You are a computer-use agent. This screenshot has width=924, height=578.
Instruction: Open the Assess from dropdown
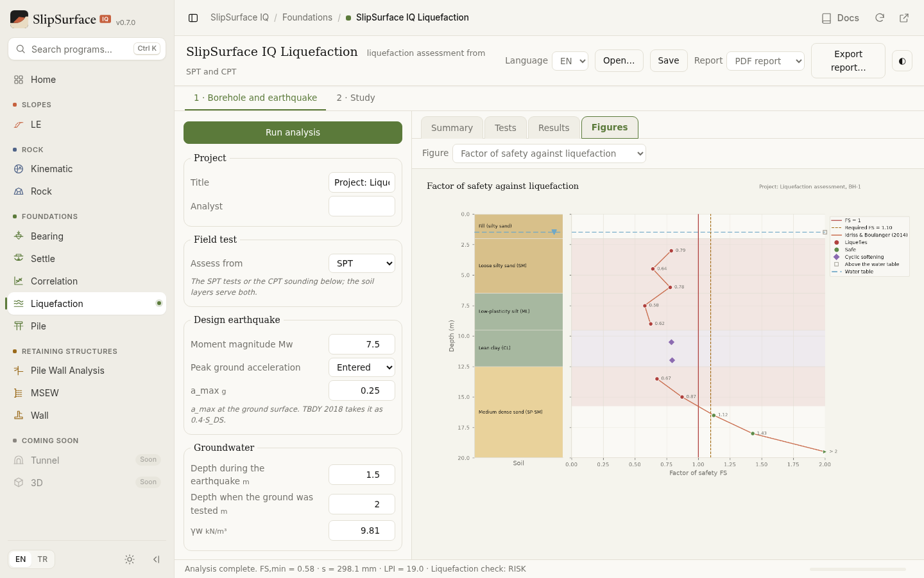pyautogui.click(x=362, y=263)
